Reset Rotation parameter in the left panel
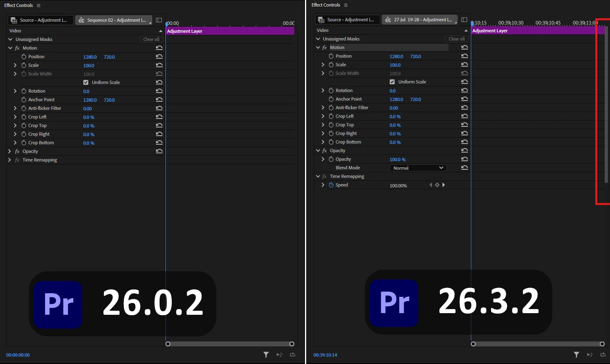Image resolution: width=610 pixels, height=364 pixels. 159,91
